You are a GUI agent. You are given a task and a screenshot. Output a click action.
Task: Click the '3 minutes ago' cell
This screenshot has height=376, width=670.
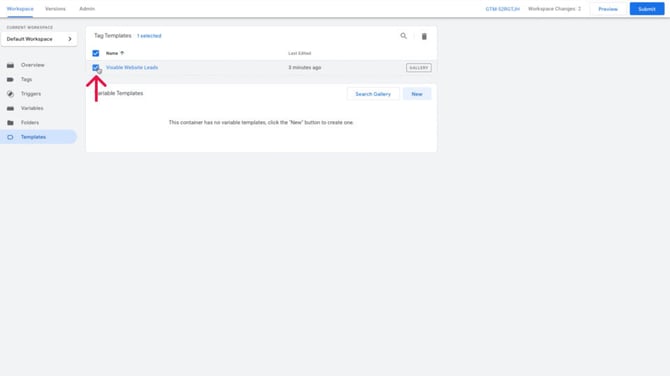[x=305, y=68]
